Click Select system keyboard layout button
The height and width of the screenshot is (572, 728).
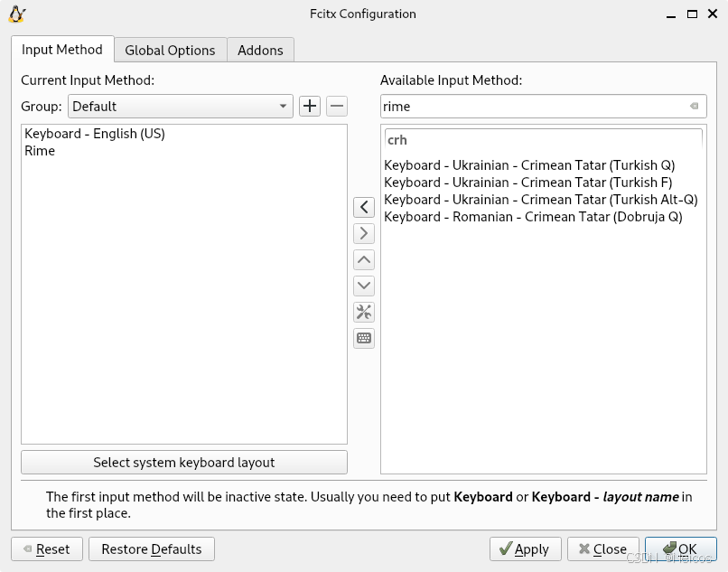[x=184, y=463]
